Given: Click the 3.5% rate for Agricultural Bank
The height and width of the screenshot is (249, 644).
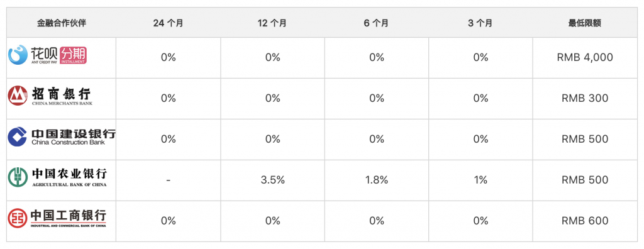Looking at the screenshot, I should click(273, 180).
